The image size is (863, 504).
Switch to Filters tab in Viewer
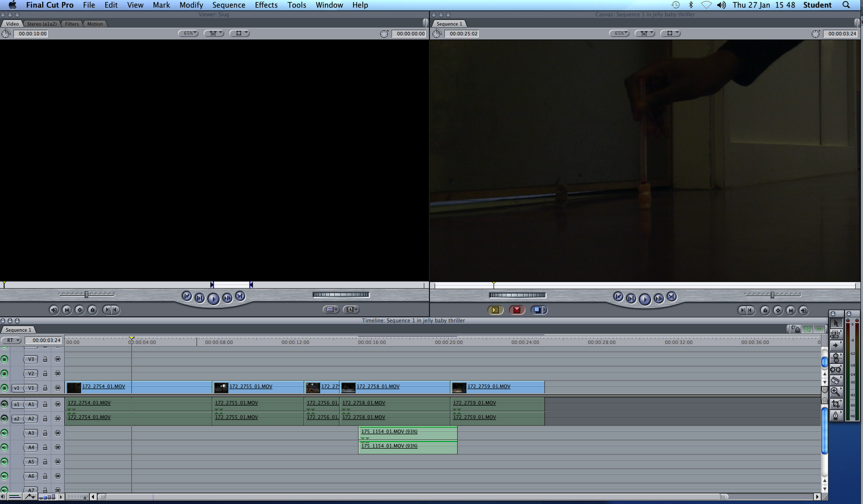(x=72, y=24)
